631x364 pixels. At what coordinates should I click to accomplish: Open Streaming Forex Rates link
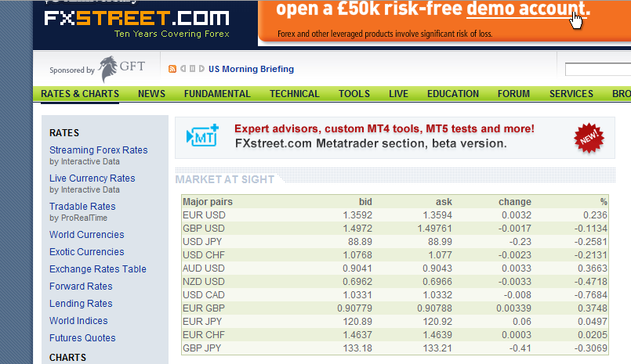pyautogui.click(x=99, y=150)
